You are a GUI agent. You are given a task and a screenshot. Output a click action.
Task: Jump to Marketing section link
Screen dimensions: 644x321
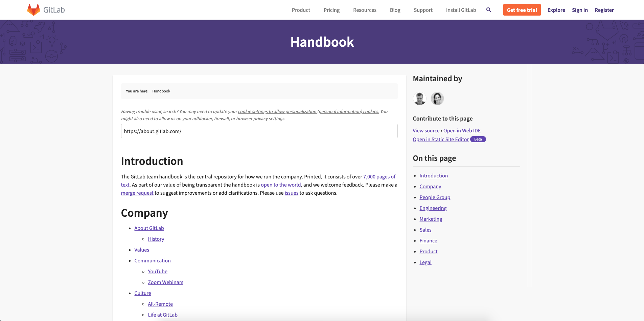(431, 219)
